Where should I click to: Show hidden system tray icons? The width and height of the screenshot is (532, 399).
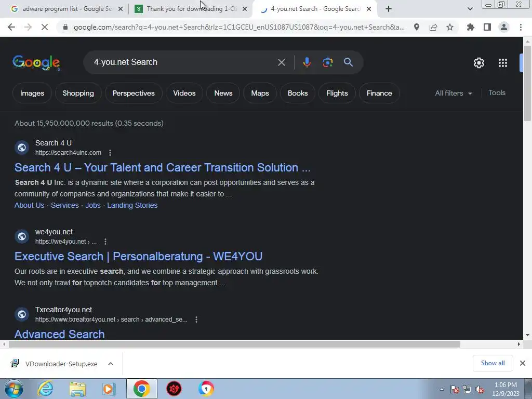coord(442,389)
